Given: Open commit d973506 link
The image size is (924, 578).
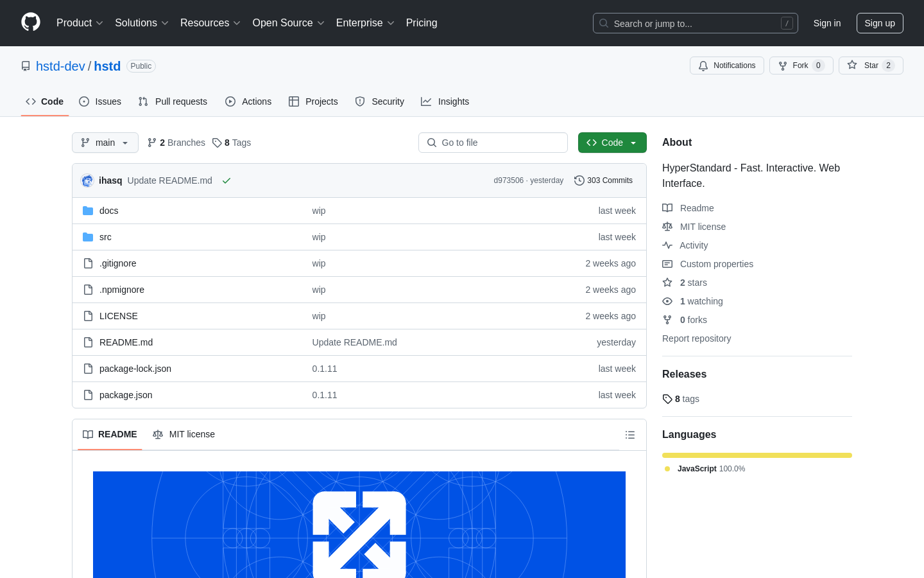Looking at the screenshot, I should (x=509, y=180).
